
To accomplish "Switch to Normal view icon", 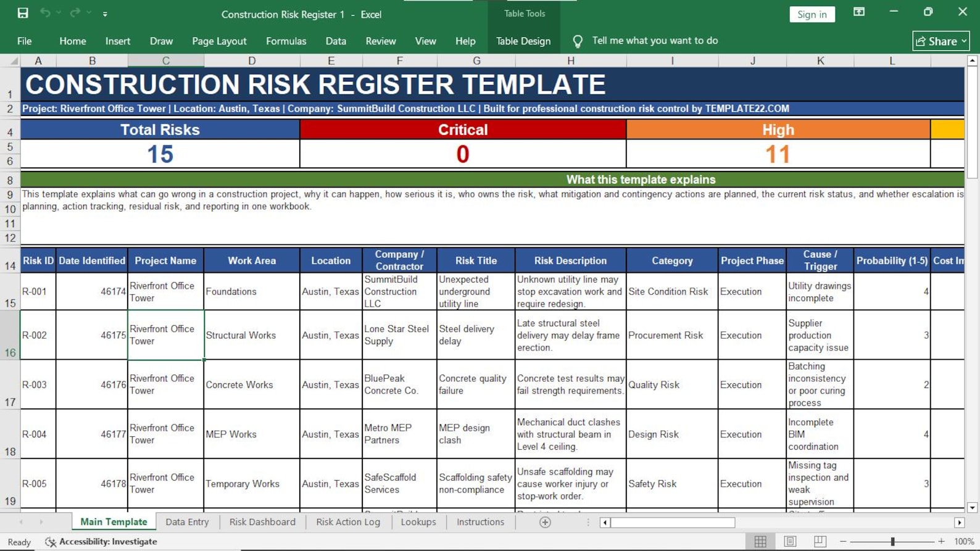I will [760, 541].
